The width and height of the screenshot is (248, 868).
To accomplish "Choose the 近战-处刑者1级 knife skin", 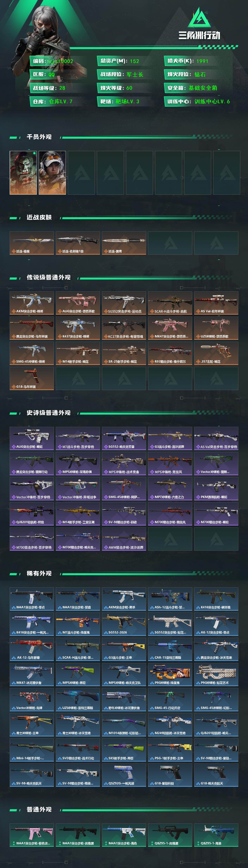I will 78,243.
